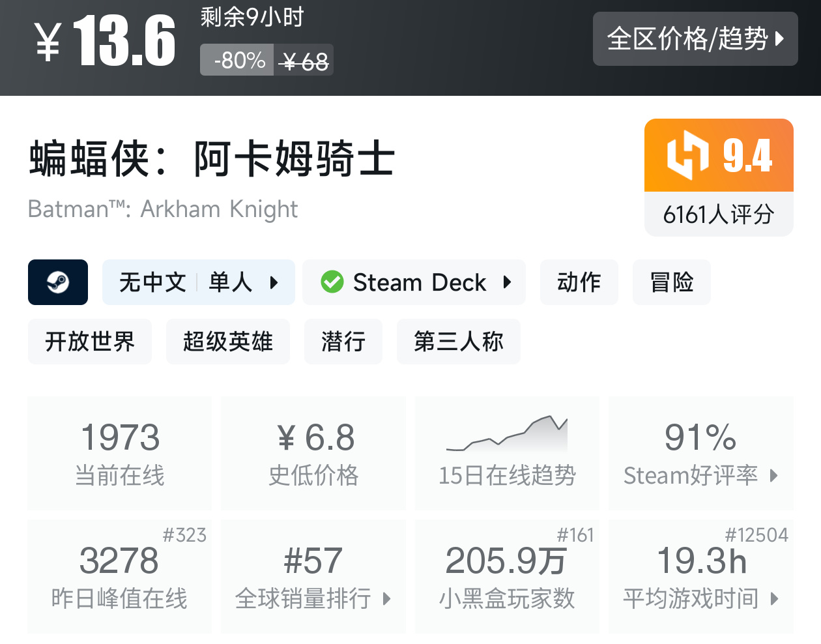821x644 pixels.
Task: Click the 6161 ratings count label
Action: [x=719, y=214]
